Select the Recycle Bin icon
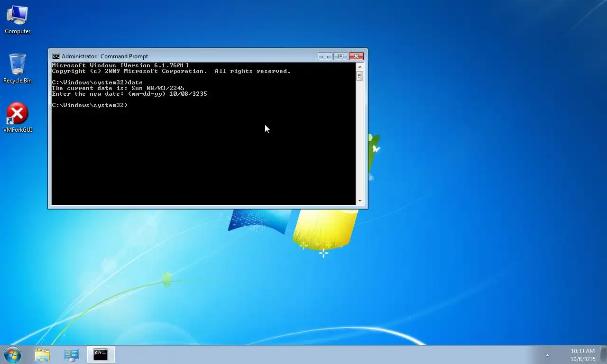 click(18, 69)
